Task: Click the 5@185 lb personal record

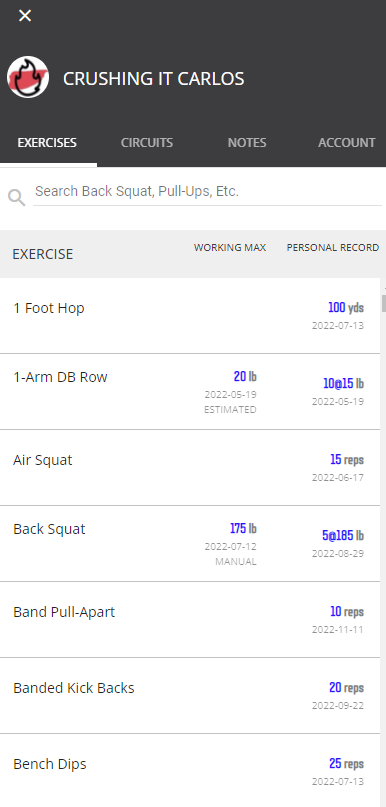Action: tap(343, 535)
